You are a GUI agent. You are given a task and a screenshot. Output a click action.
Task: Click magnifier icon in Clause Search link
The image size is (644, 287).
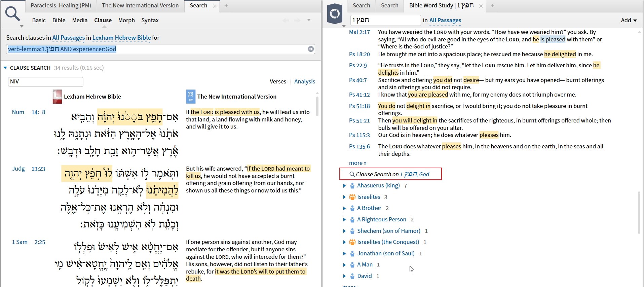click(352, 174)
